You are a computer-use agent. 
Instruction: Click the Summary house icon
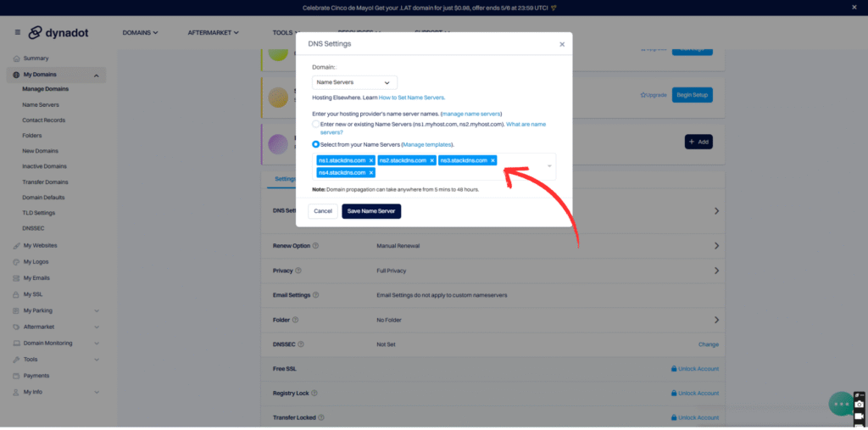click(x=16, y=59)
